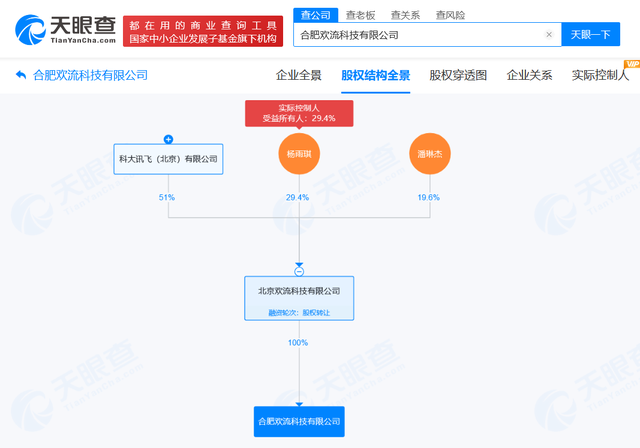Image resolution: width=640 pixels, height=448 pixels.
Task: Click the back arrow beside 合肥欢流科技有限公司
Action: (x=21, y=75)
